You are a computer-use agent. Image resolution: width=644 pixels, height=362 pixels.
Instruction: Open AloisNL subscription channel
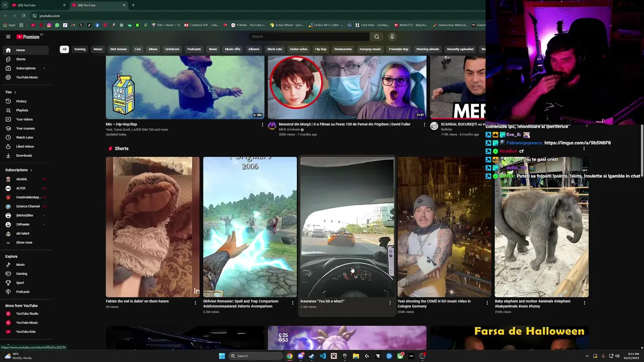point(25,179)
